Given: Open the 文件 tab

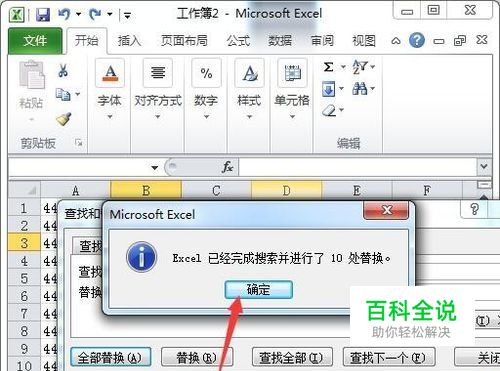Looking at the screenshot, I should click(x=35, y=41).
